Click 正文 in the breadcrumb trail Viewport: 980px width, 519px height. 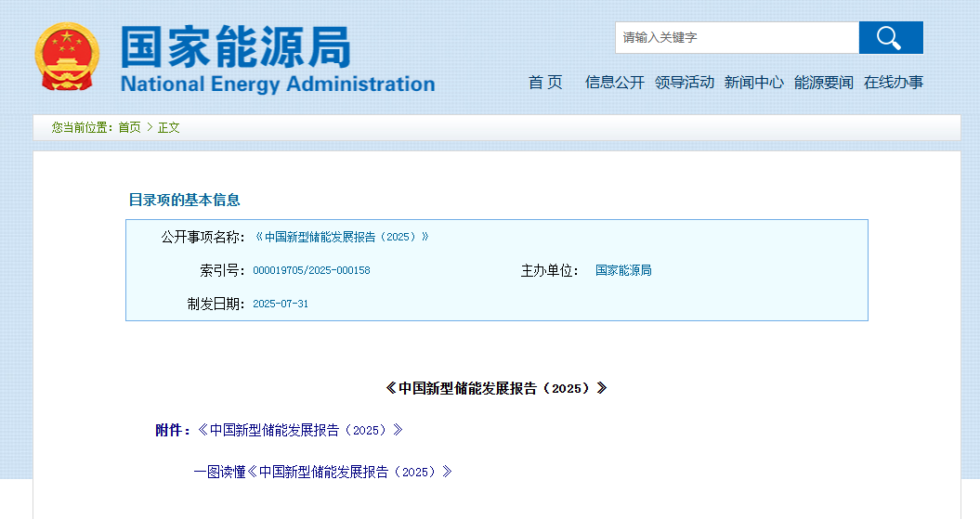coord(168,128)
